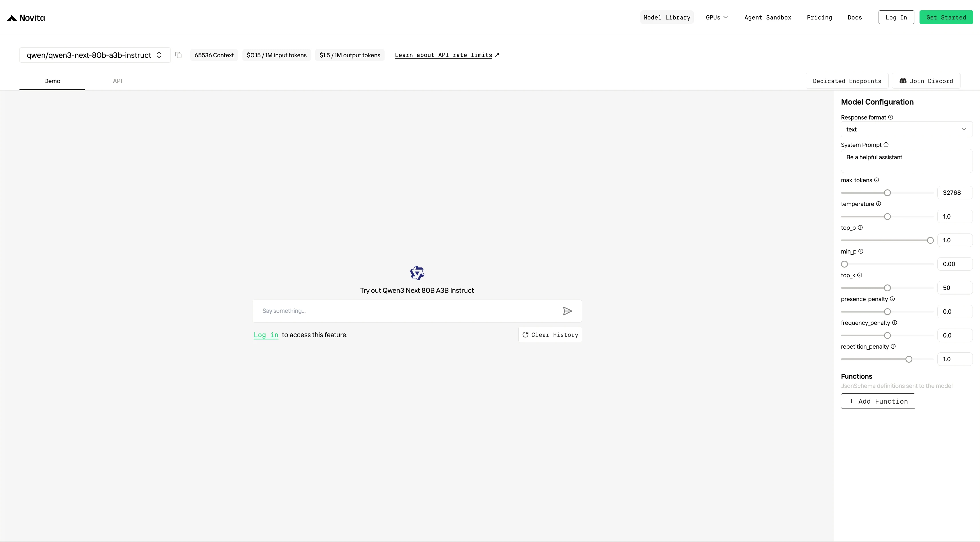The height and width of the screenshot is (542, 980).
Task: Open Model Library page
Action: click(x=667, y=17)
